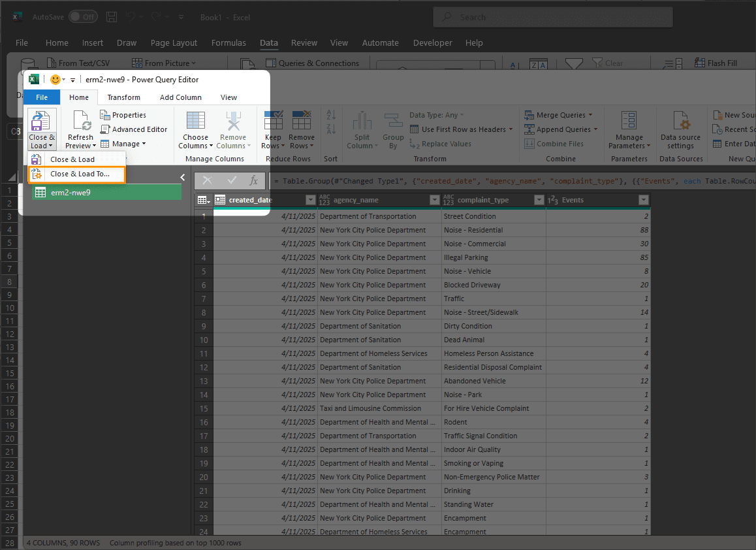Open the File tab in Power Query
Image resolution: width=756 pixels, height=550 pixels.
click(x=42, y=97)
